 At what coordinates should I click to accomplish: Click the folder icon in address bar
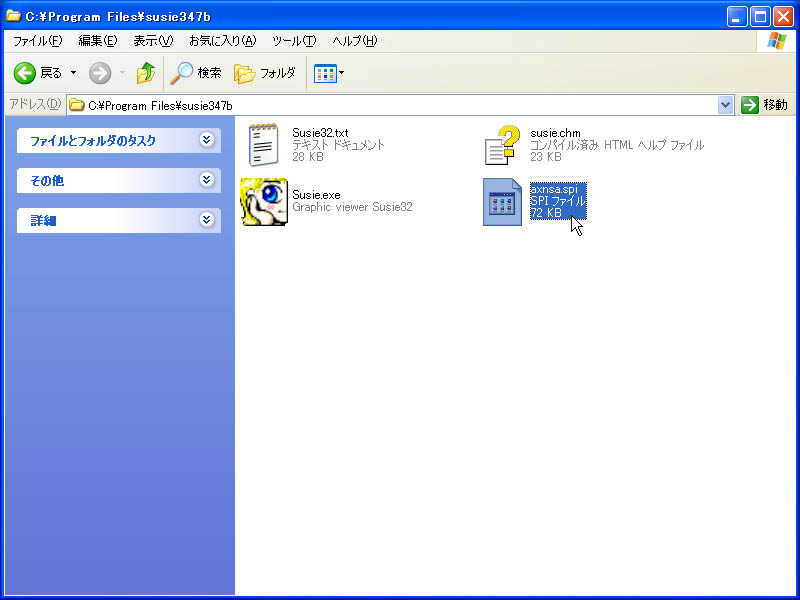77,105
